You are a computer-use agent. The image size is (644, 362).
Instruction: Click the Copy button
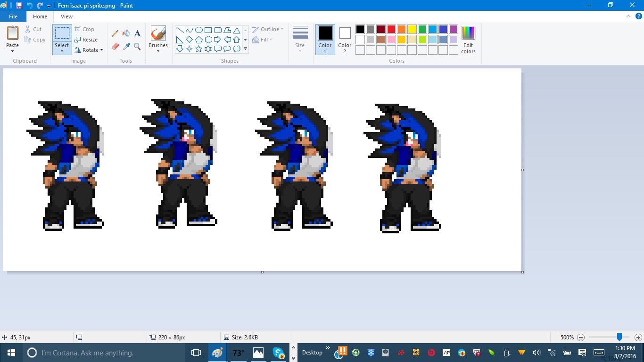(35, 40)
